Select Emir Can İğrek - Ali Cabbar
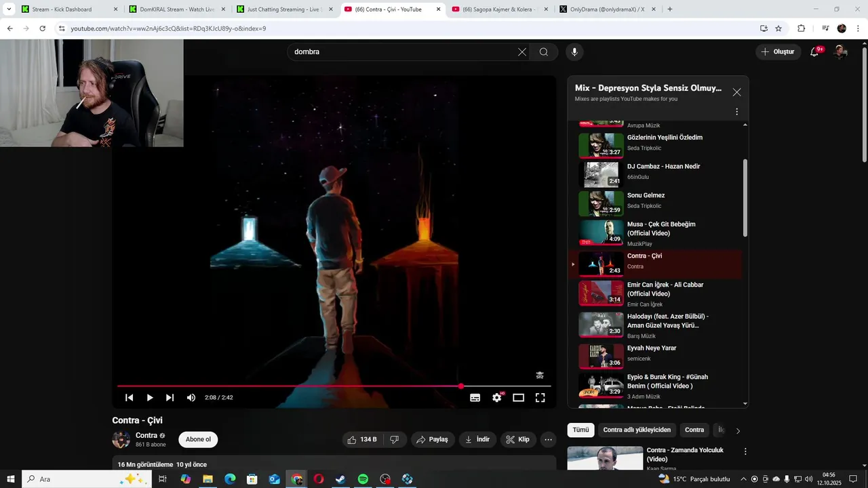This screenshot has width=868, height=488. 656,294
